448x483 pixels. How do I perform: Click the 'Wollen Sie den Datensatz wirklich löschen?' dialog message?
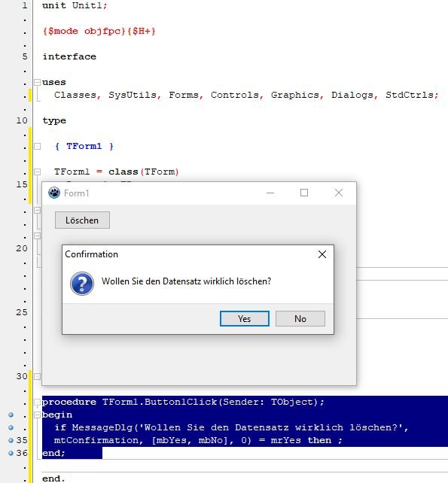pyautogui.click(x=186, y=281)
